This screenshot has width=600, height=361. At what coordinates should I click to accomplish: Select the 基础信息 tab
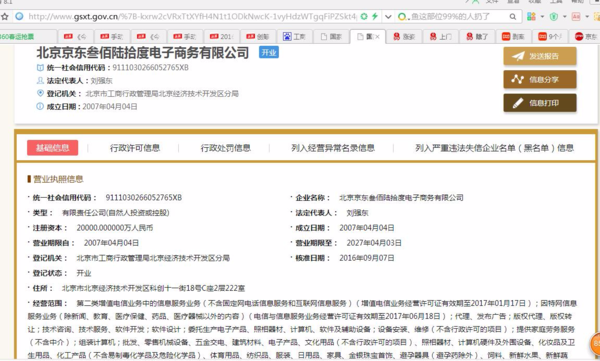(x=52, y=148)
